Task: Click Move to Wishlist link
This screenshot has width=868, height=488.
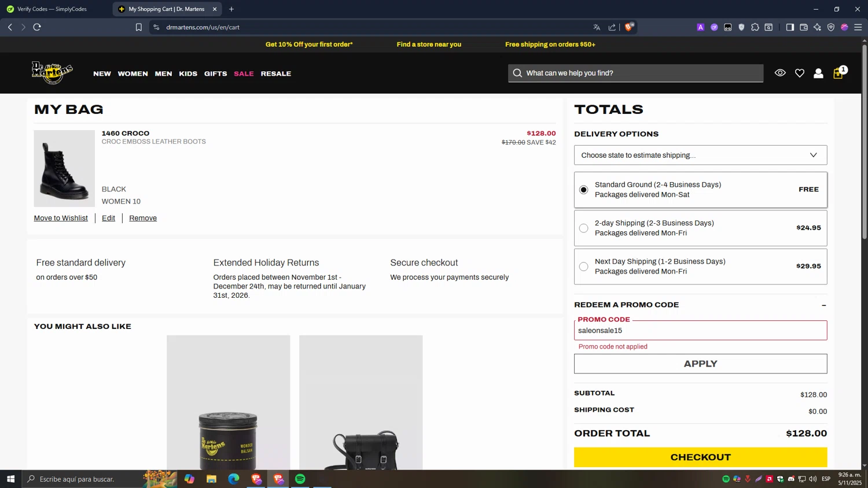Action: 61,218
